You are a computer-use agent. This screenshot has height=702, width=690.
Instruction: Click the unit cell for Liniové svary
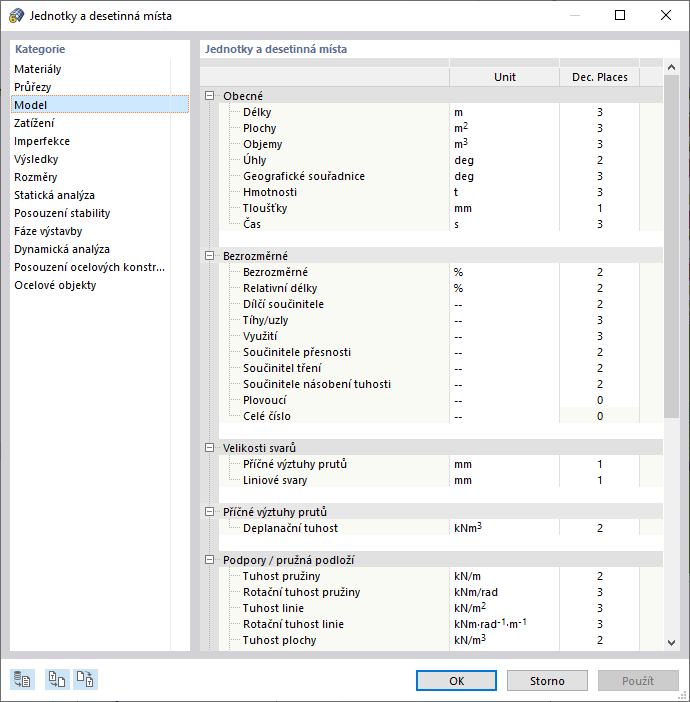505,480
